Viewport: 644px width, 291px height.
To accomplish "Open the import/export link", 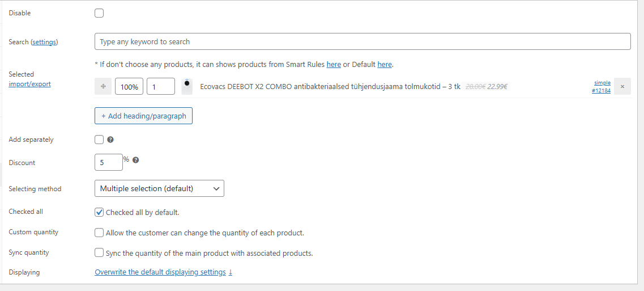I will [x=29, y=84].
